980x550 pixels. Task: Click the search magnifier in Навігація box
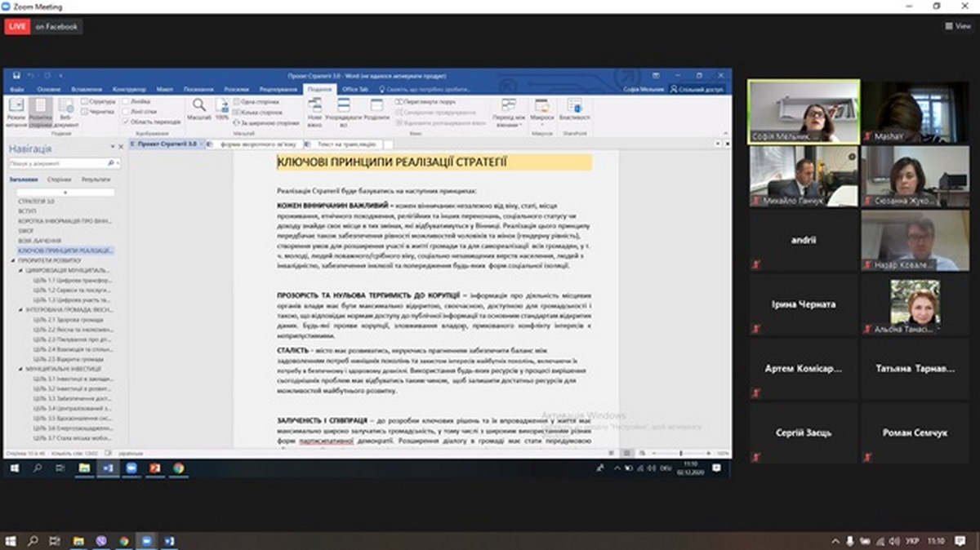coord(110,163)
